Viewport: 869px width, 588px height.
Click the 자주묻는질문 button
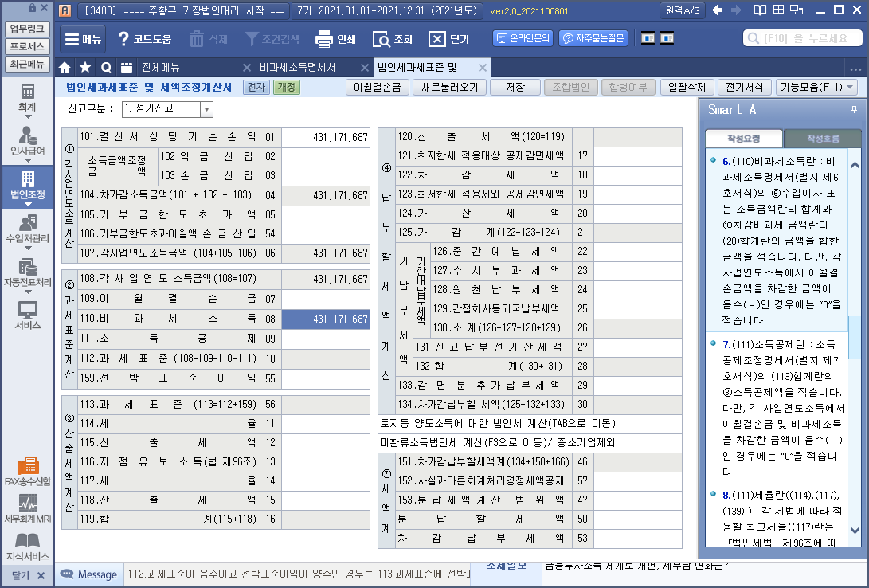pos(593,38)
